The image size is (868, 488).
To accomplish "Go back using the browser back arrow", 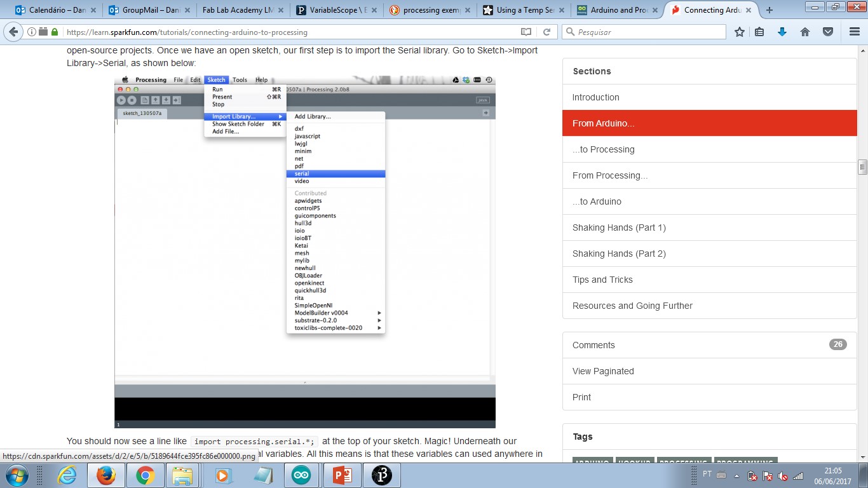I will [x=14, y=32].
